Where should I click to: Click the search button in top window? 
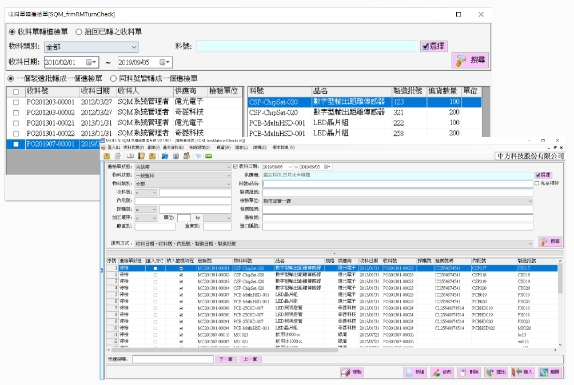pyautogui.click(x=470, y=60)
